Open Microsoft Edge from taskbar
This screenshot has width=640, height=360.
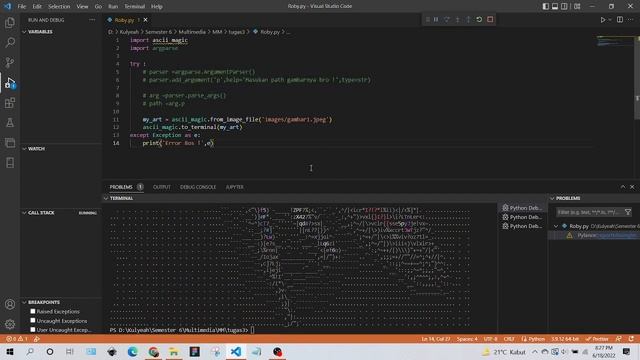tap(133, 352)
